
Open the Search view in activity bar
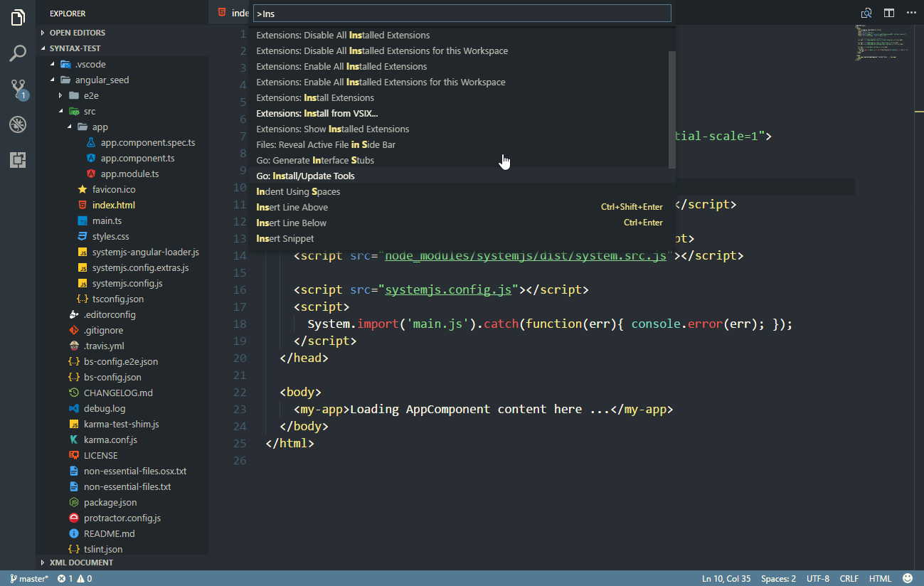click(x=18, y=53)
